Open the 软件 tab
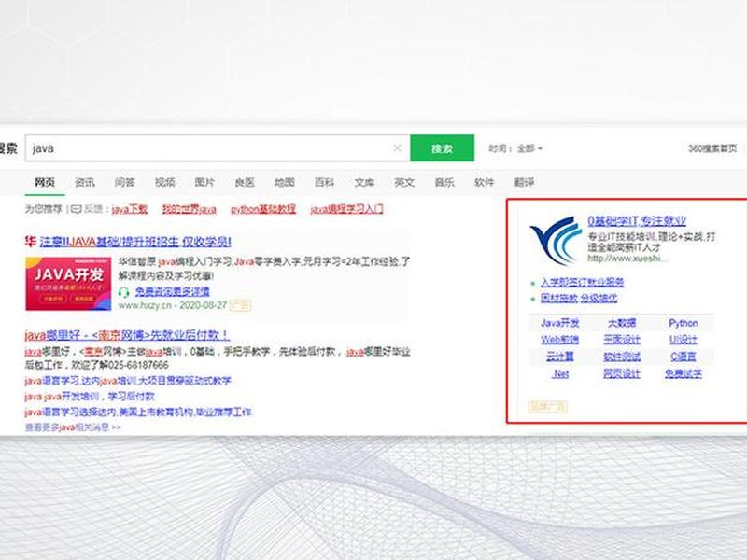The height and width of the screenshot is (560, 747). pyautogui.click(x=485, y=182)
